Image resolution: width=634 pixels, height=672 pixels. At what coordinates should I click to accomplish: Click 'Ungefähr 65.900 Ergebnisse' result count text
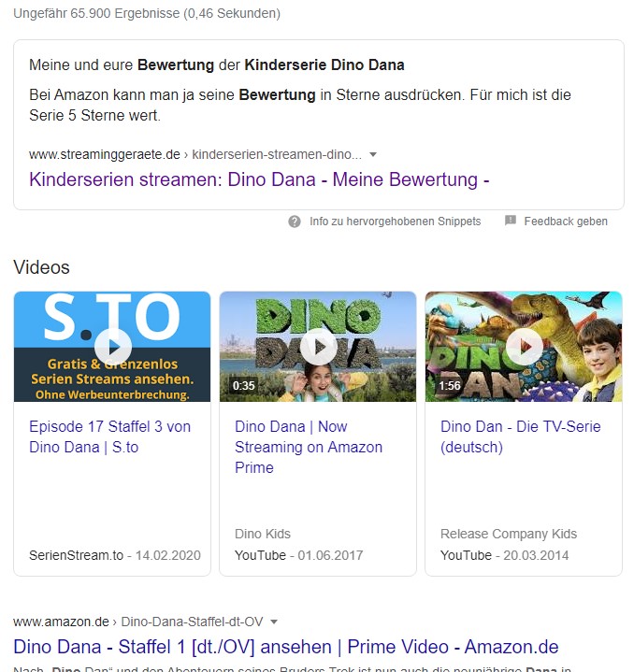pos(147,13)
